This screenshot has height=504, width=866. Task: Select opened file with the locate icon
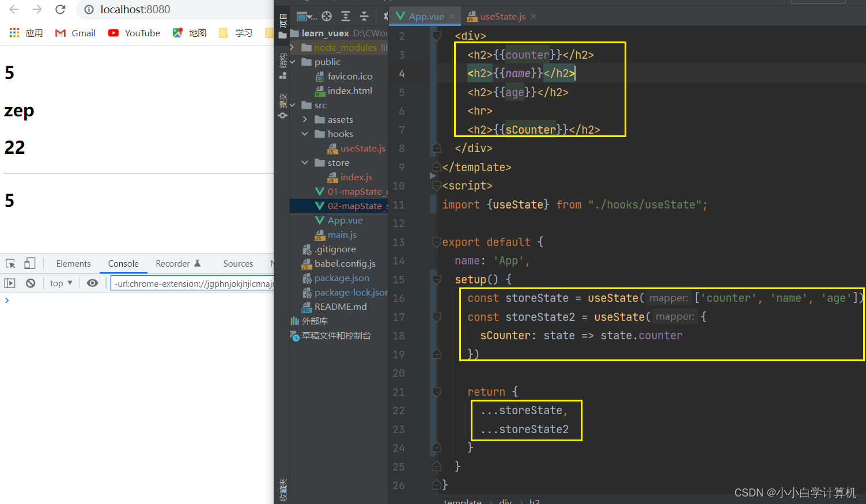coord(327,16)
